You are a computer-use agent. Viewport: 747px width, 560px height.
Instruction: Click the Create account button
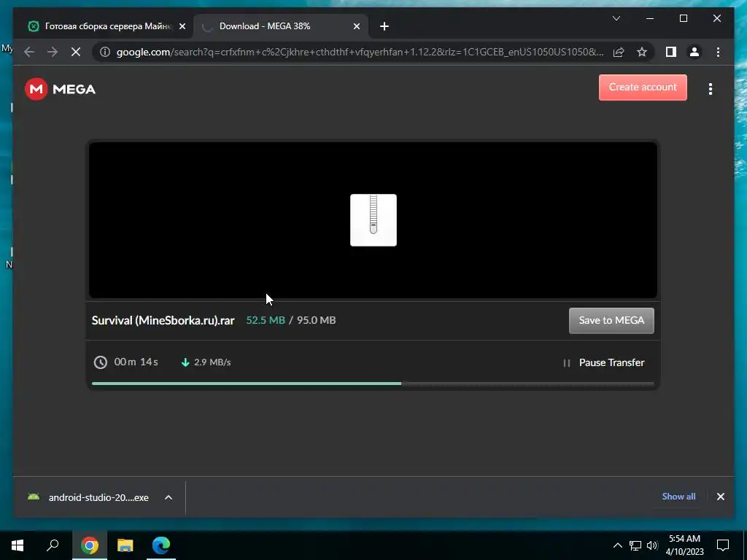(643, 87)
